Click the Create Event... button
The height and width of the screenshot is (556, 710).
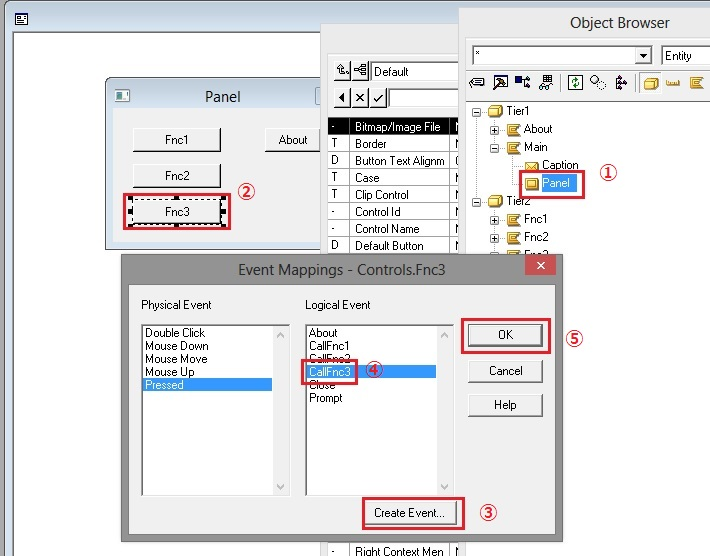coord(409,513)
